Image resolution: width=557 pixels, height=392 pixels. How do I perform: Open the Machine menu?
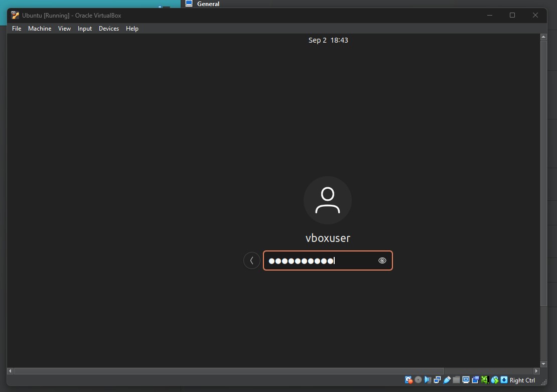point(40,29)
